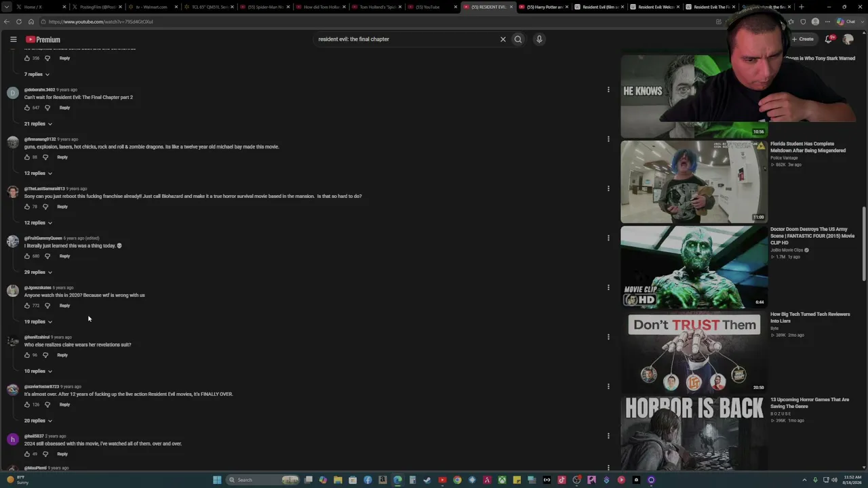Open options for the 'claire wears her revelations suit' comment
Viewport: 868px width, 488px height.
[x=608, y=337]
